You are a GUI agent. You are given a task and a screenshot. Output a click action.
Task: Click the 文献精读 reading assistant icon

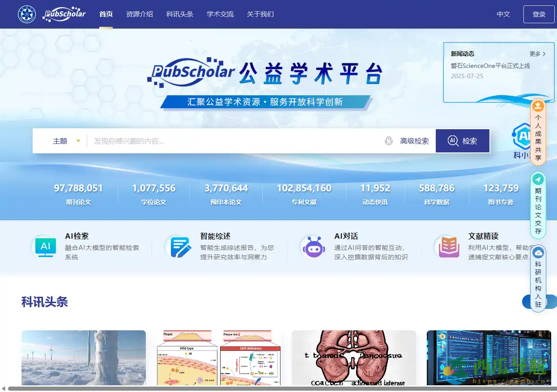pos(447,247)
